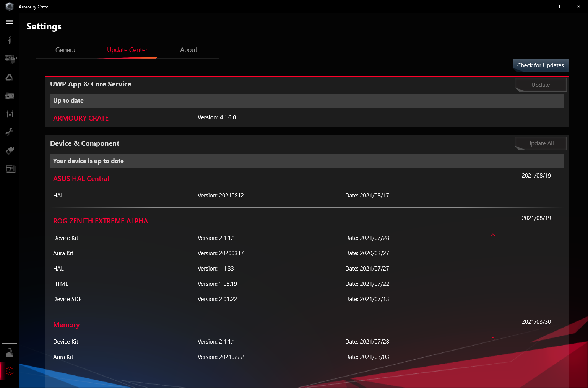Click Date: 2021/07/22 text

pyautogui.click(x=367, y=284)
